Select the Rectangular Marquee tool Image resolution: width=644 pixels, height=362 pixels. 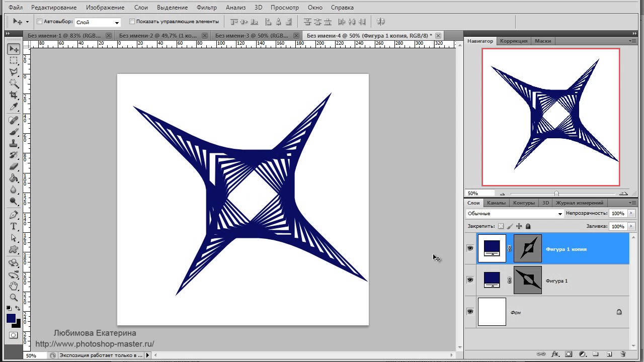click(14, 60)
